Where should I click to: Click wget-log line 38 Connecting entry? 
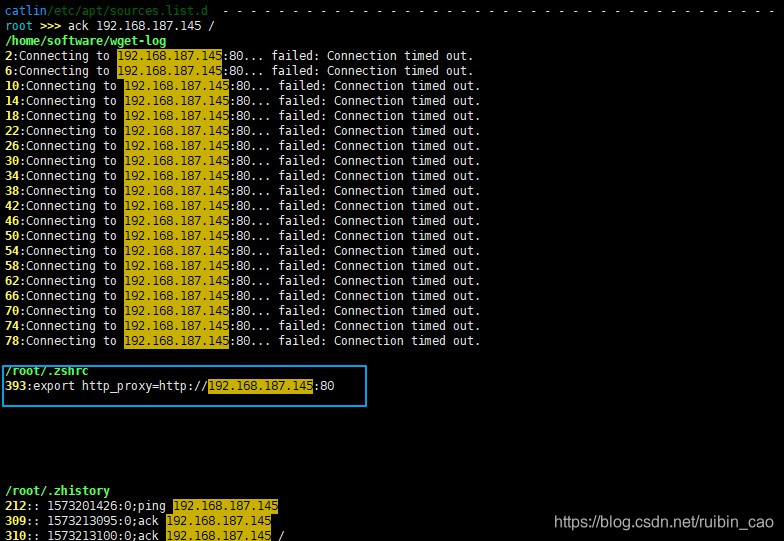click(242, 190)
